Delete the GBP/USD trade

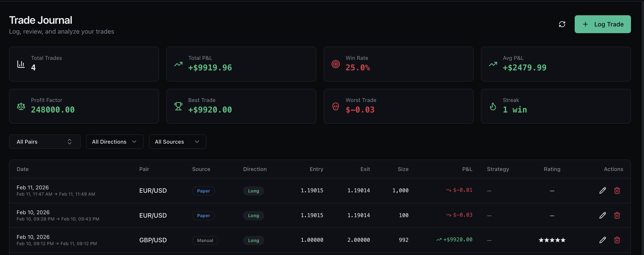tap(617, 240)
